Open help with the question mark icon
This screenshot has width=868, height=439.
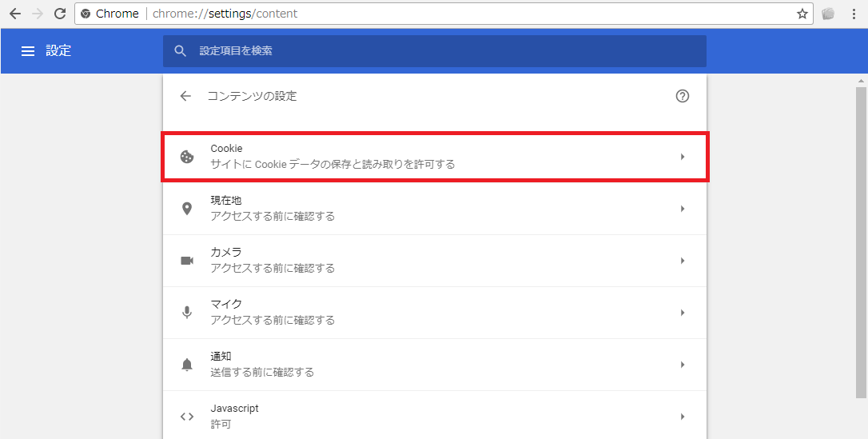683,96
